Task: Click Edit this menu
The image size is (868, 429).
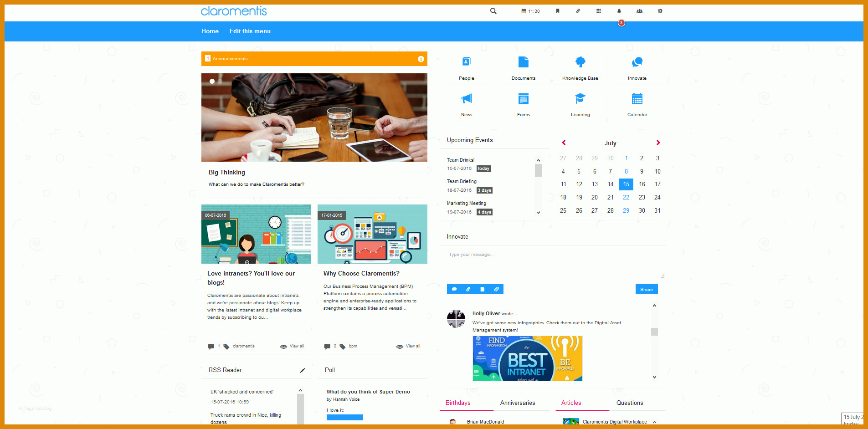Action: click(x=250, y=31)
